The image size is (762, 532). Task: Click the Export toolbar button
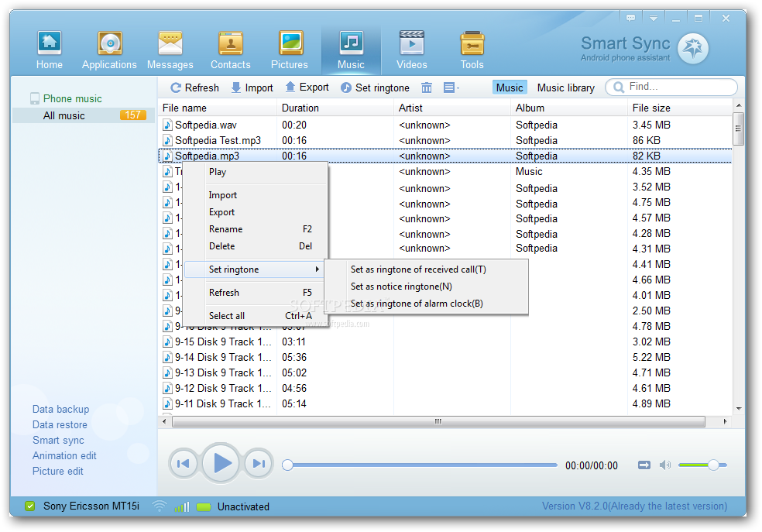pyautogui.click(x=307, y=88)
